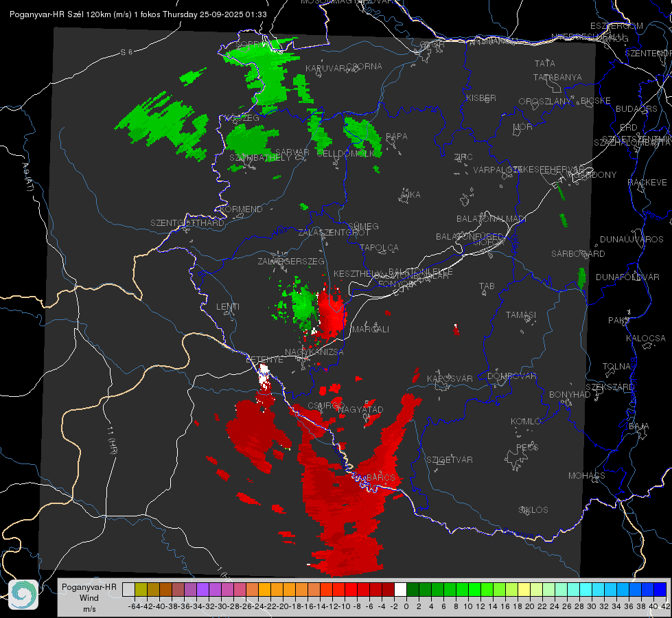672x618 pixels.
Task: Click the NAGYATAD city label
Action: [360, 409]
